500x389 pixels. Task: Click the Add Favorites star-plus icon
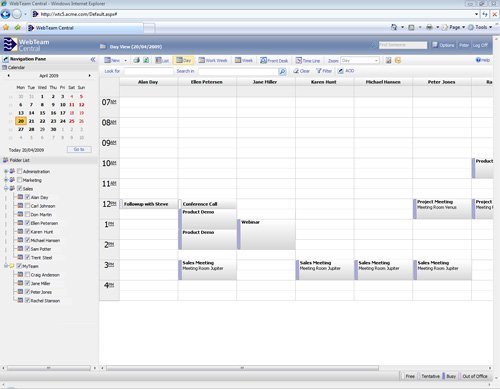coord(18,28)
